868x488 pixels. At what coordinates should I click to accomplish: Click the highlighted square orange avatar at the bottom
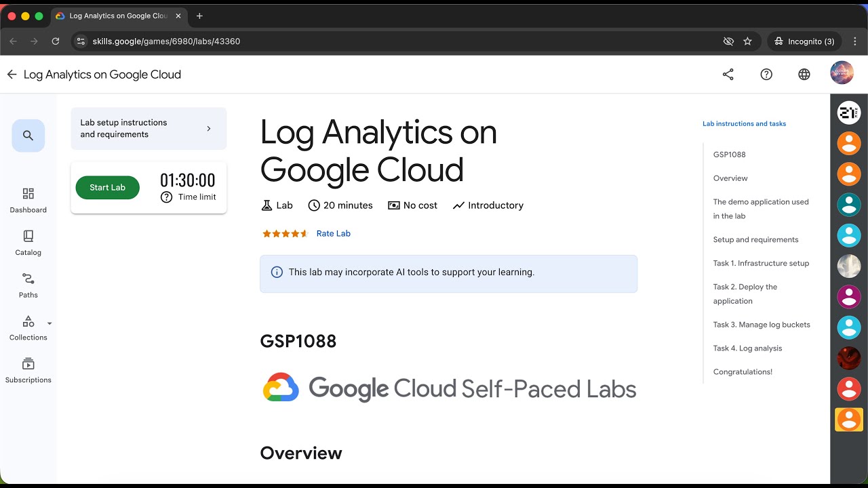coord(849,420)
